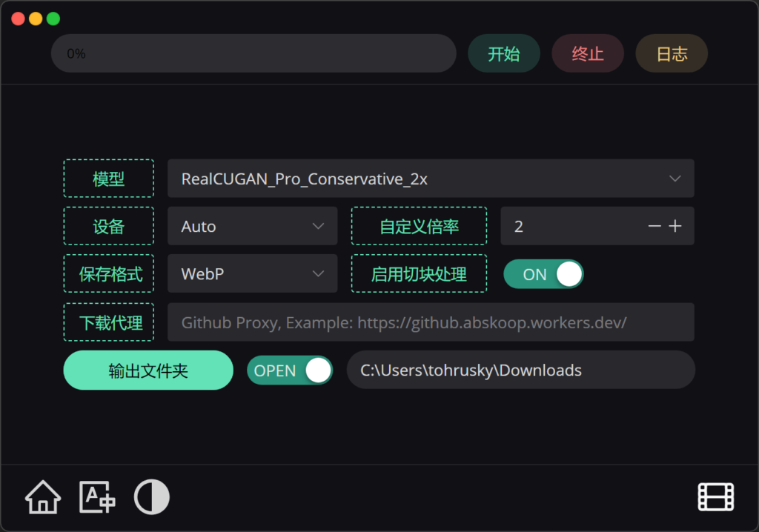Toggle the OPEN output folder switch
Viewport: 759px width, 532px height.
tap(290, 370)
